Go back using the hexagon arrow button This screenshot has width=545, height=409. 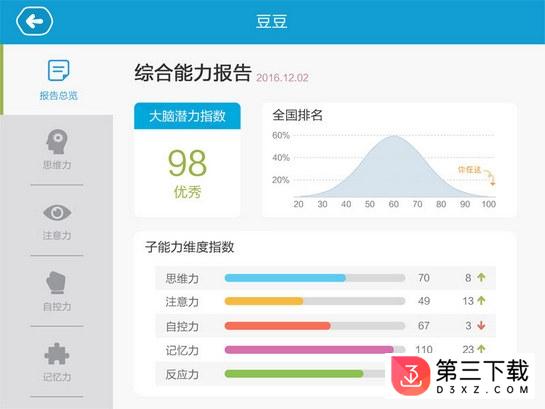(x=34, y=22)
